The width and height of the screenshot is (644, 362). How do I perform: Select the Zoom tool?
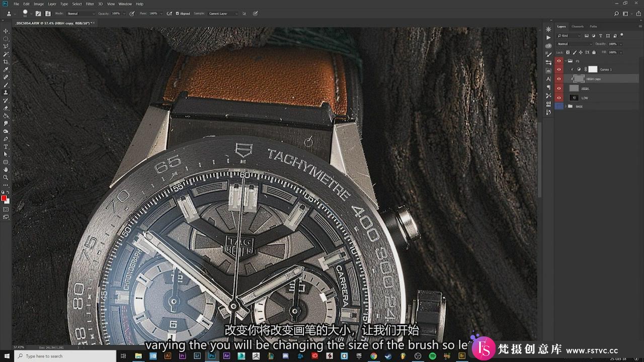pyautogui.click(x=6, y=177)
